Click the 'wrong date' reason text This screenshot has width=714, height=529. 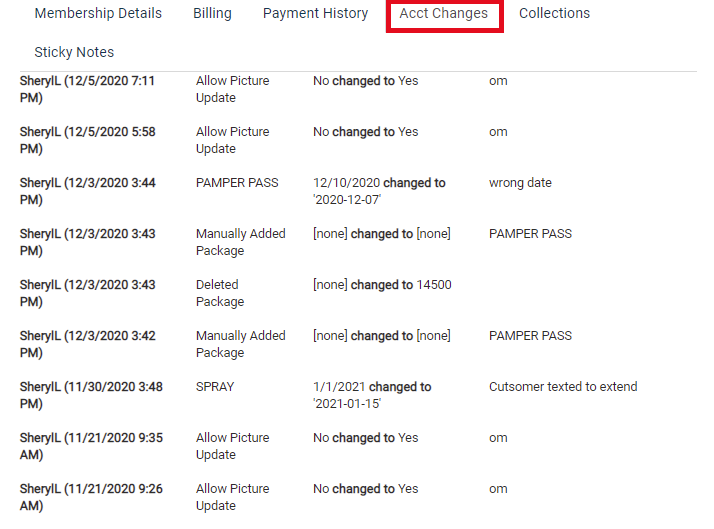tap(520, 183)
